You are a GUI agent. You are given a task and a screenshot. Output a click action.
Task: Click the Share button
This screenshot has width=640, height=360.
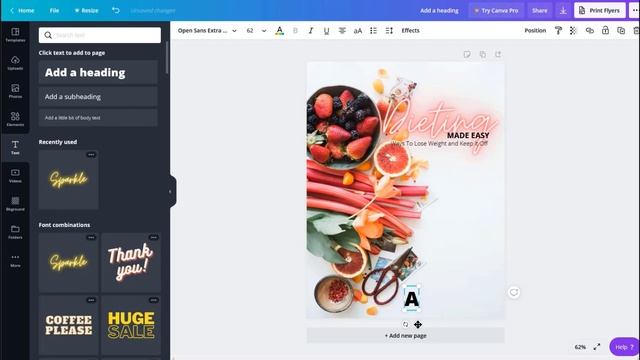539,11
